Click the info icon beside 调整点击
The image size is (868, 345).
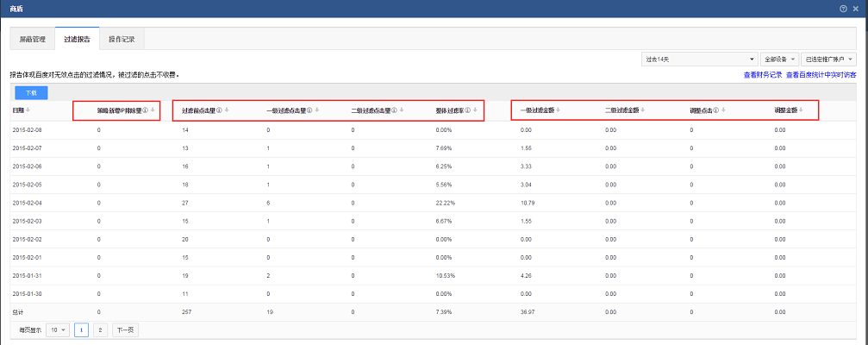coord(716,110)
